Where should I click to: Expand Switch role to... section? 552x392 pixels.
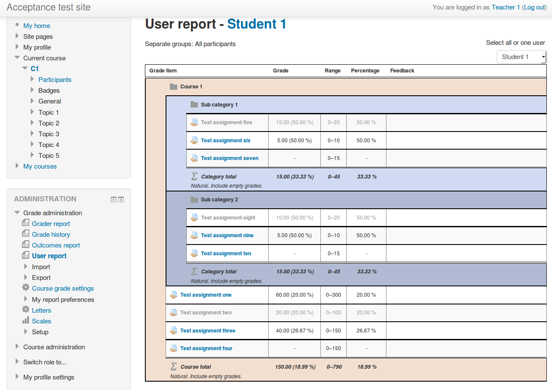tap(17, 361)
